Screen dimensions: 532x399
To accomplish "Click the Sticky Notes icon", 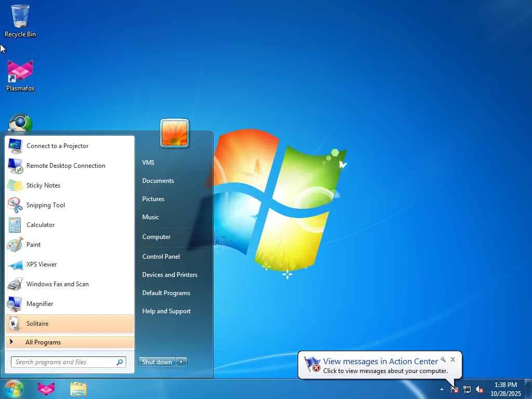I will tap(15, 185).
